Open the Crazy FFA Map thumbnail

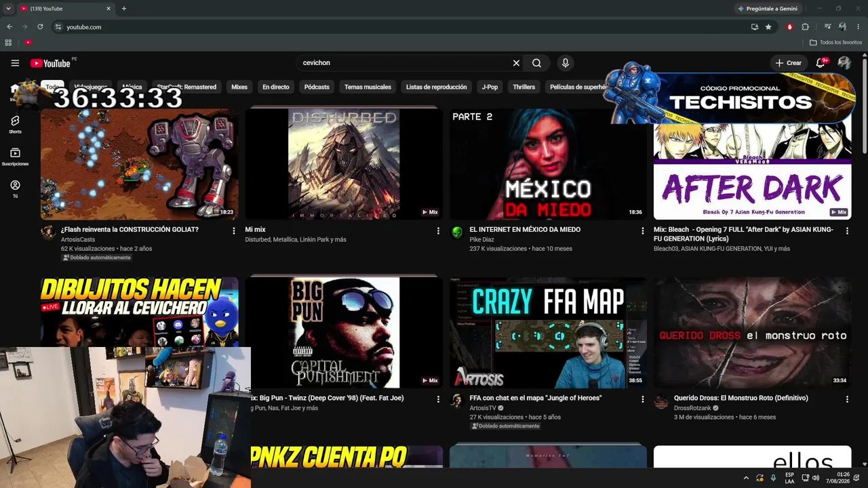click(x=548, y=332)
